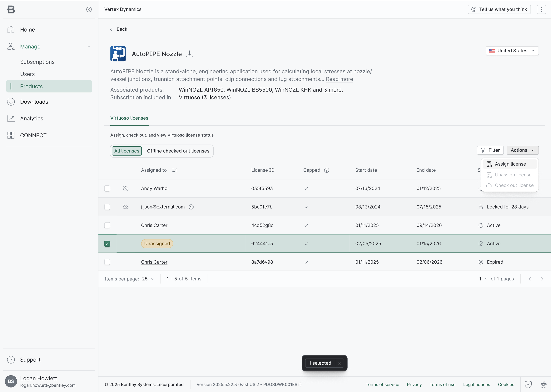Viewport: 551px width, 392px height.
Task: Click offline cloud icon for Andy Warhol
Action: point(126,188)
